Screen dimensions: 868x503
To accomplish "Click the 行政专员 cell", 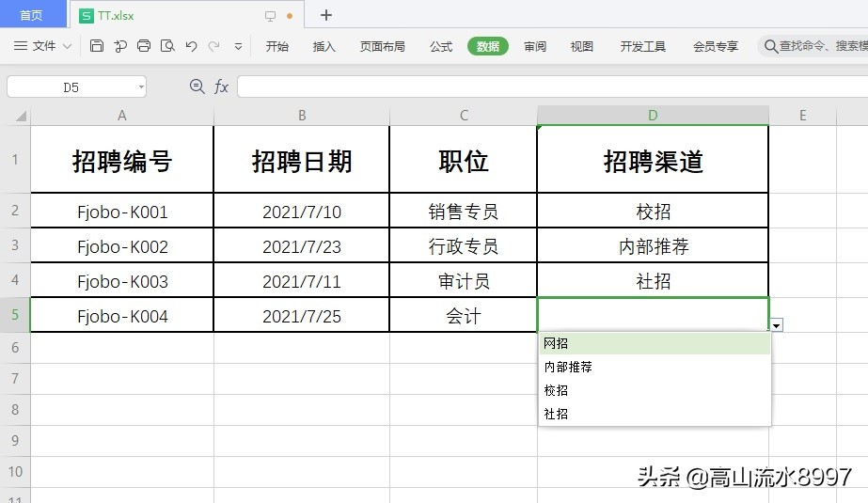I will coord(464,245).
